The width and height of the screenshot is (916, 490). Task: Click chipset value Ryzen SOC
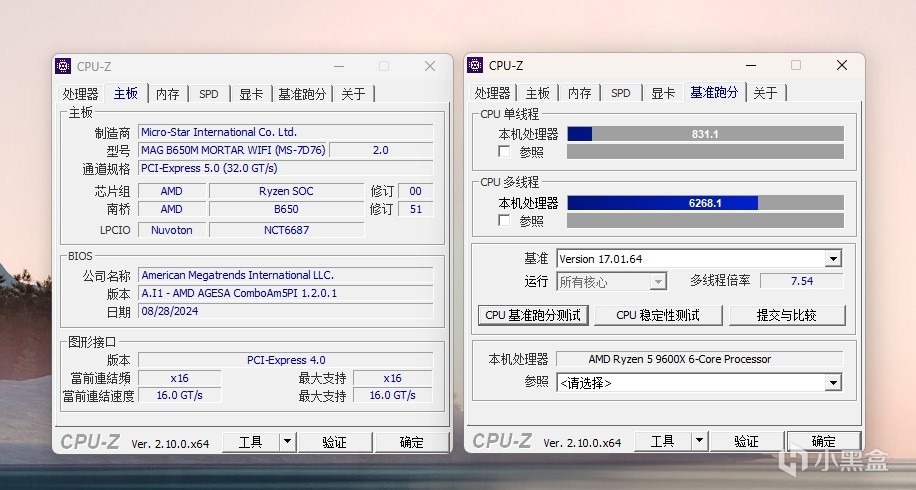pyautogui.click(x=286, y=191)
